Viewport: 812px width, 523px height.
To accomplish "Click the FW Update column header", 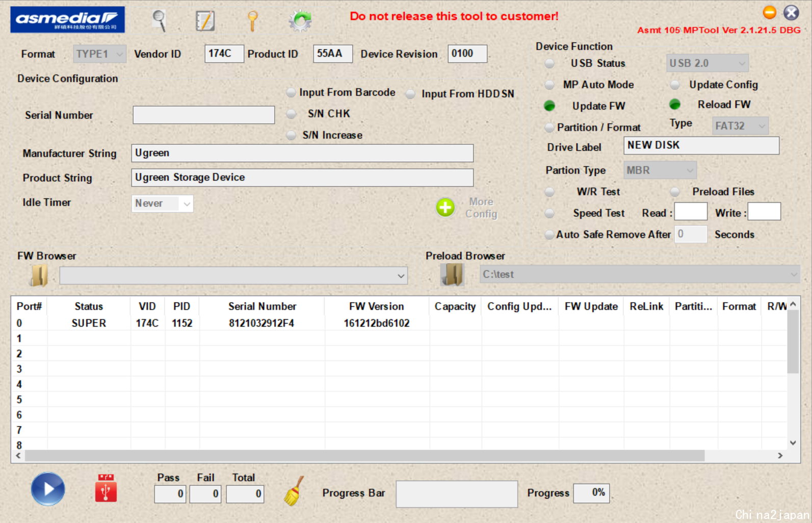I will tap(591, 306).
